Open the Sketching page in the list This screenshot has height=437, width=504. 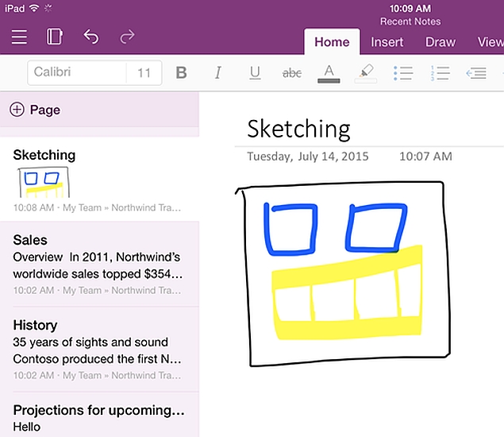tap(99, 179)
